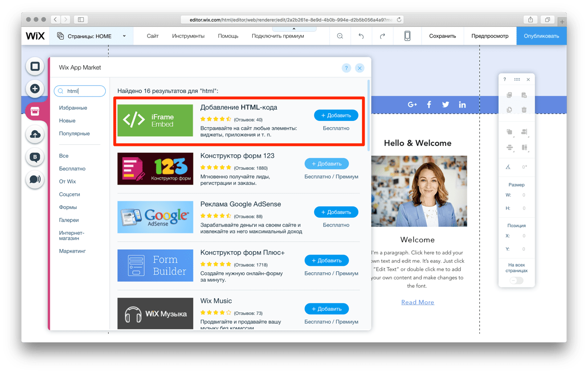588x373 pixels.
Task: Select Галереи category
Action: tap(69, 220)
